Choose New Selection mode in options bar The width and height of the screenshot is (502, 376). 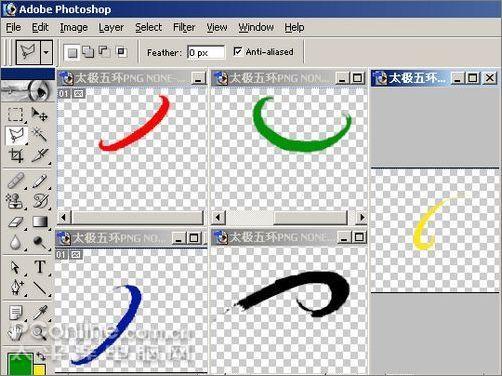pos(72,52)
